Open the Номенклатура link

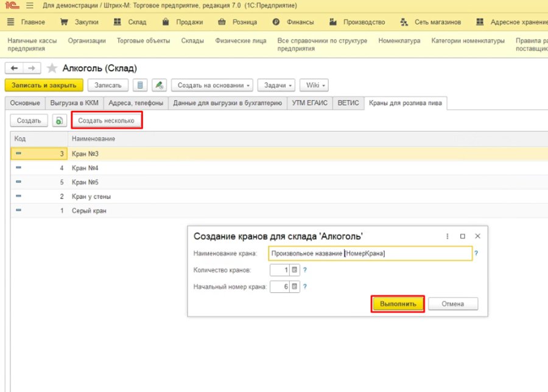click(x=399, y=41)
